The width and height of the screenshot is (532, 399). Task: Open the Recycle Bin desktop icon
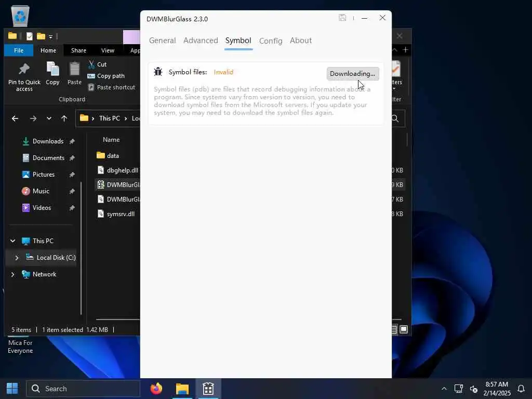[20, 16]
